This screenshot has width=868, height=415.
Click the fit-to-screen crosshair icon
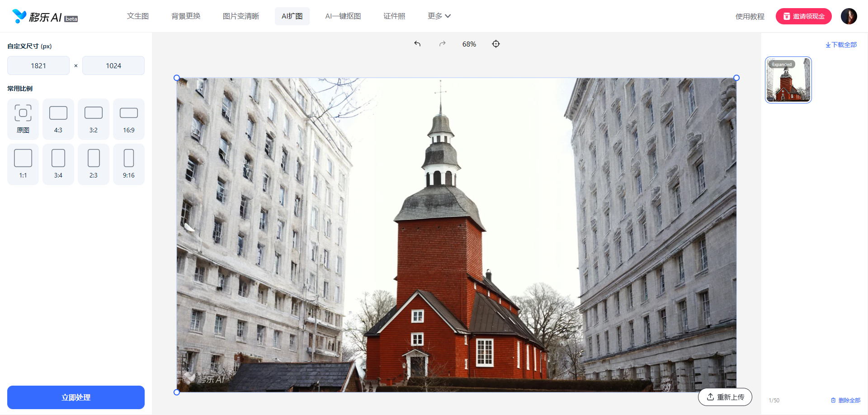496,43
